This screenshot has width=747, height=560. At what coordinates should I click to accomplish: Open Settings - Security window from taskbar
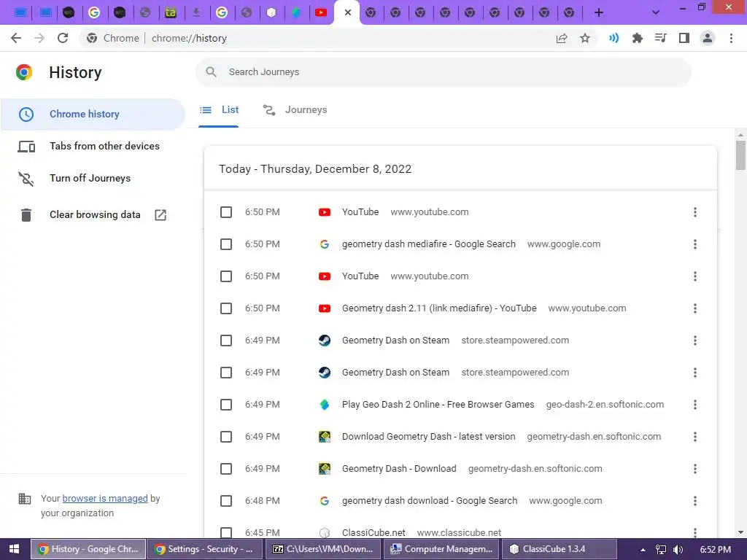(x=205, y=549)
